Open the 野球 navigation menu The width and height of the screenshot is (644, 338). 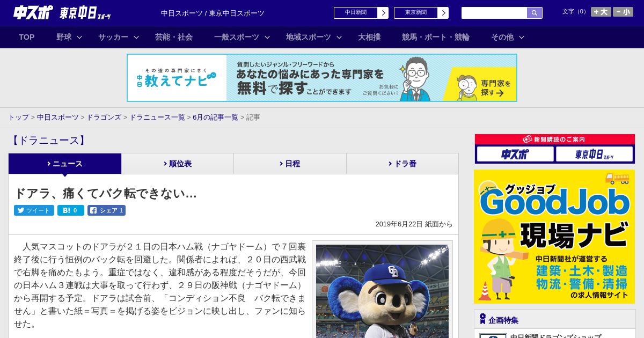pos(64,37)
